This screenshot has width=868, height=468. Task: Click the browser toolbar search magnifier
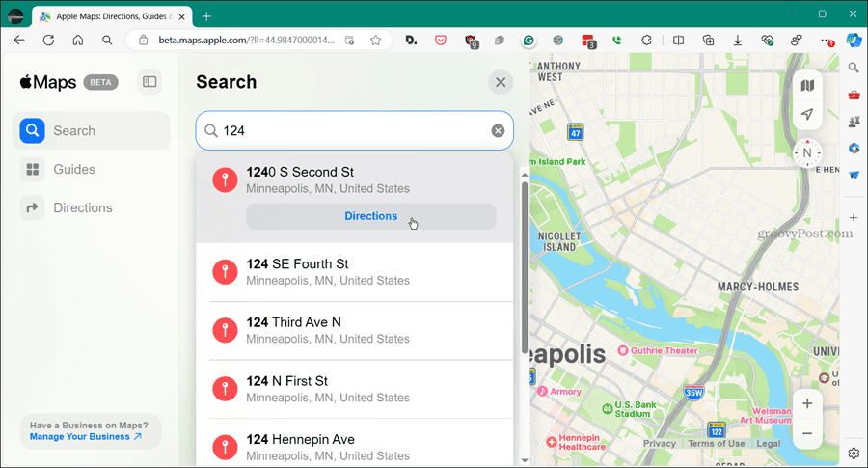click(x=107, y=40)
